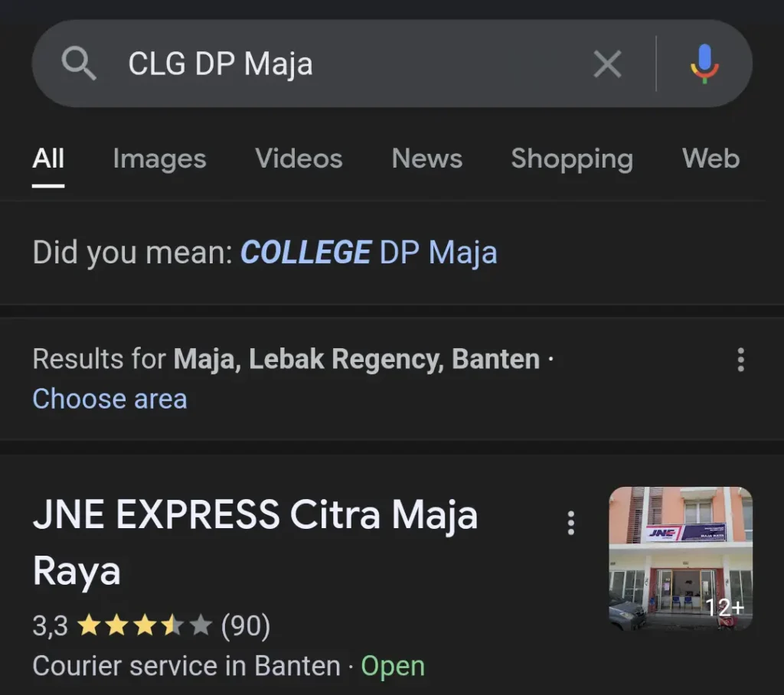Open the News tab
Viewport: 784px width, 695px height.
tap(426, 158)
